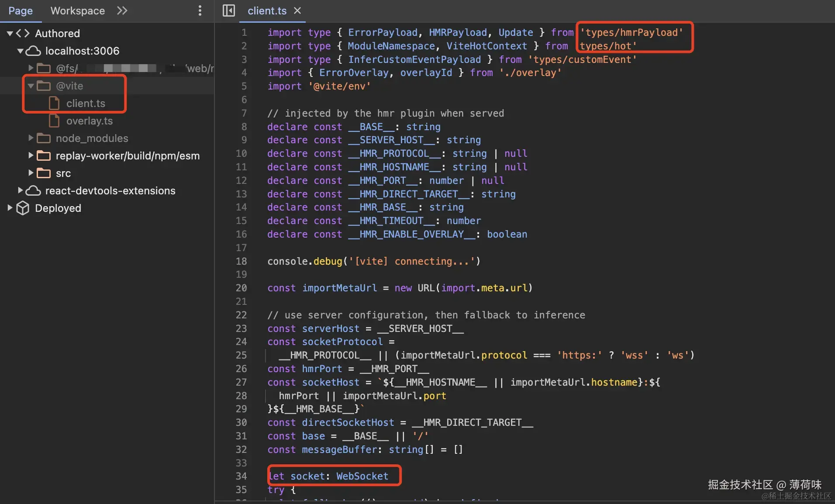Switch to the Page tab

21,11
